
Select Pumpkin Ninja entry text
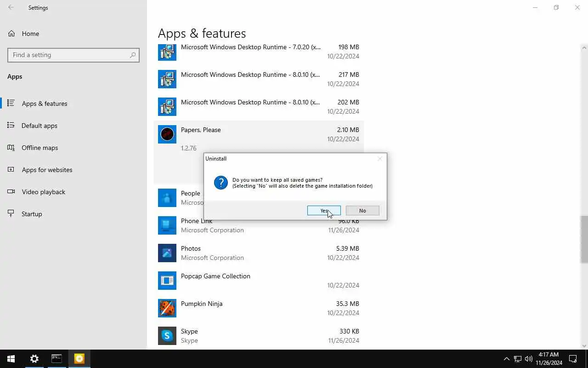(x=202, y=304)
